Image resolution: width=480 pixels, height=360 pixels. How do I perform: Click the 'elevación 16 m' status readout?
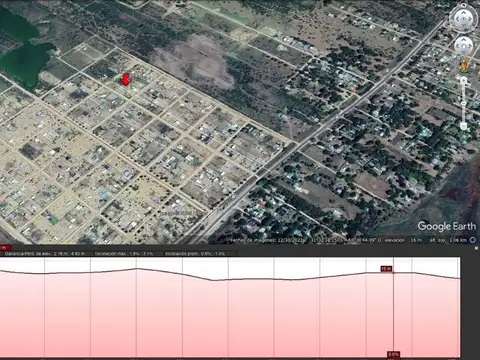[404, 240]
